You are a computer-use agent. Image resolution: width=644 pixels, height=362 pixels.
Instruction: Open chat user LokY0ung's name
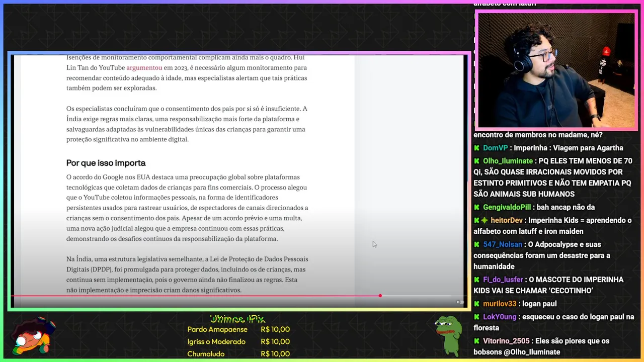coord(500,317)
